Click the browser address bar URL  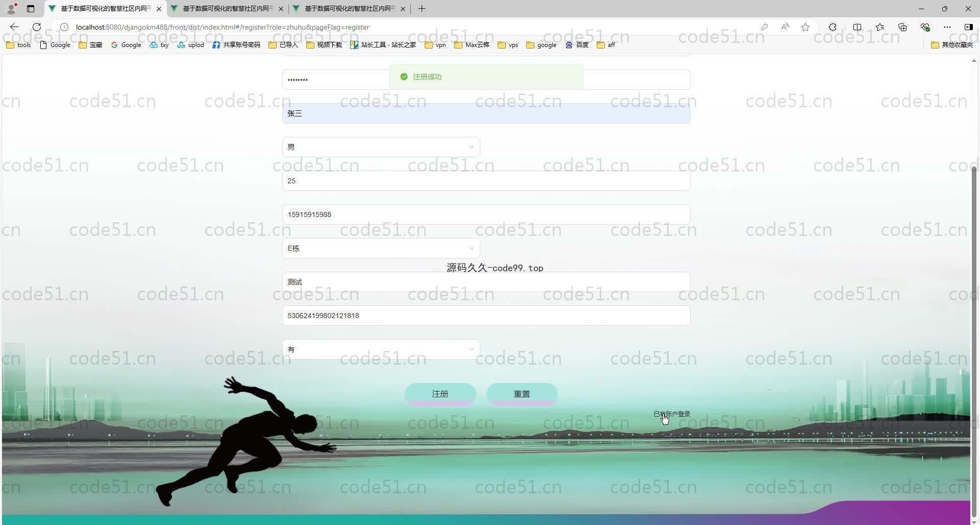[x=223, y=27]
